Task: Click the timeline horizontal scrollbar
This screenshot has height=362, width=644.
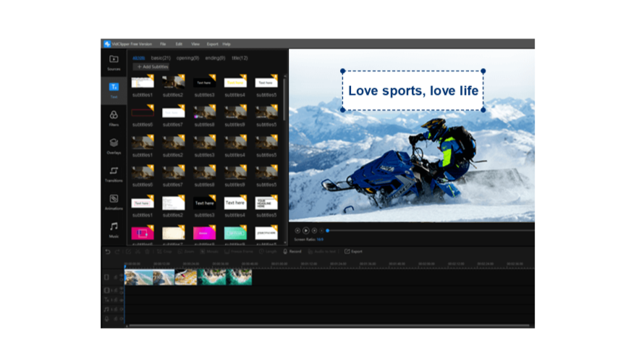Action: (x=328, y=326)
